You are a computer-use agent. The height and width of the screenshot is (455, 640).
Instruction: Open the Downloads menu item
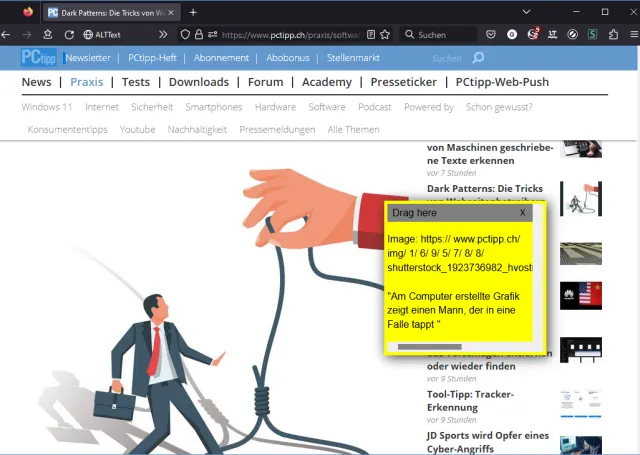pos(199,82)
